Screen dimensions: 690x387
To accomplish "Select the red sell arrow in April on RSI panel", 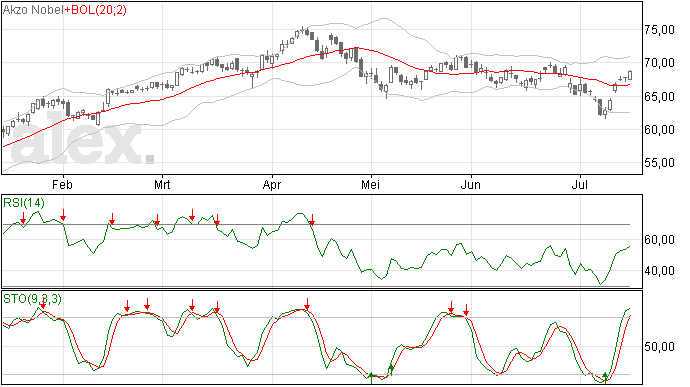I will point(312,220).
